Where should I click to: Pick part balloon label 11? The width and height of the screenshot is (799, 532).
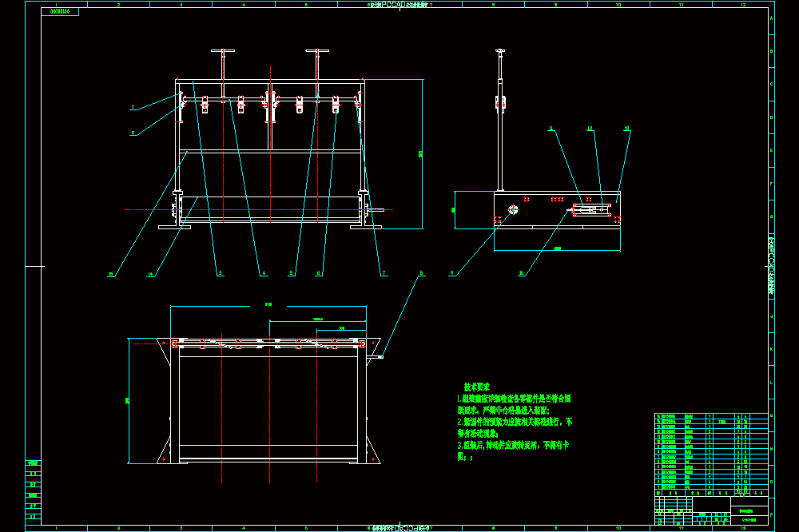click(551, 129)
